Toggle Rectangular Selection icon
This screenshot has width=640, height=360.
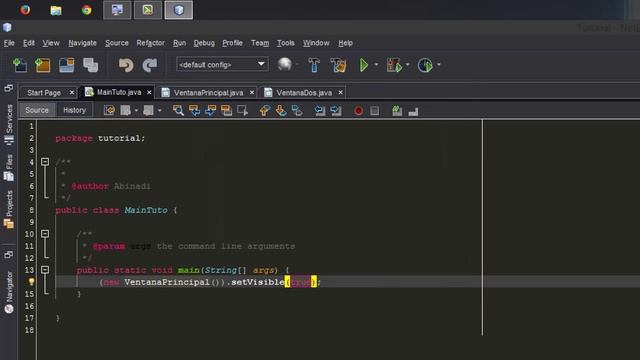(242, 110)
